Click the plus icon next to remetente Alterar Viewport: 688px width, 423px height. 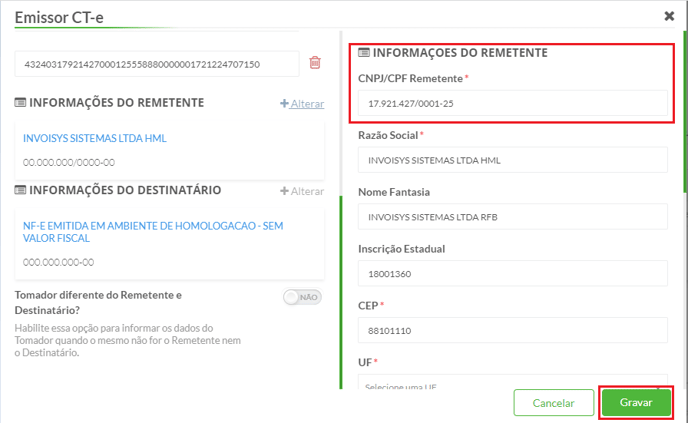(284, 104)
